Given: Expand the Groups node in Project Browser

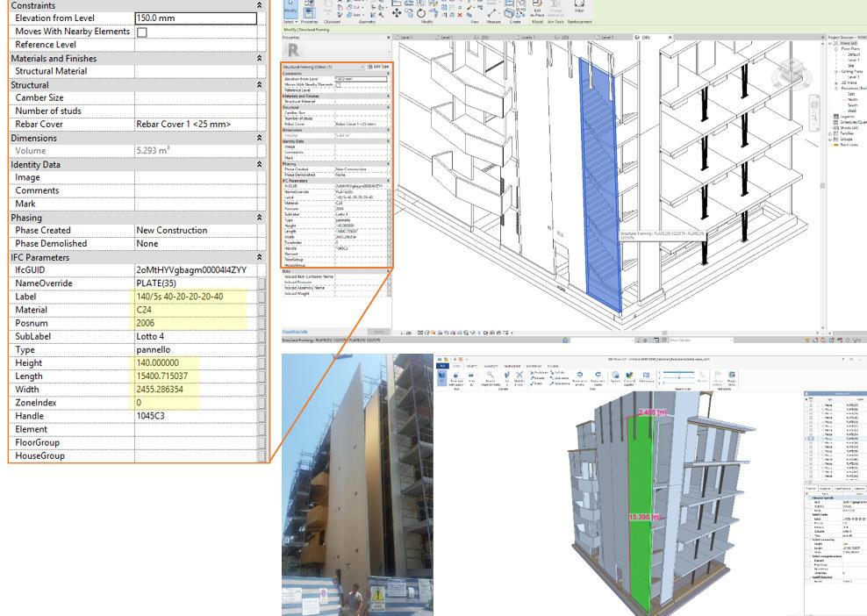Looking at the screenshot, I should tap(830, 140).
